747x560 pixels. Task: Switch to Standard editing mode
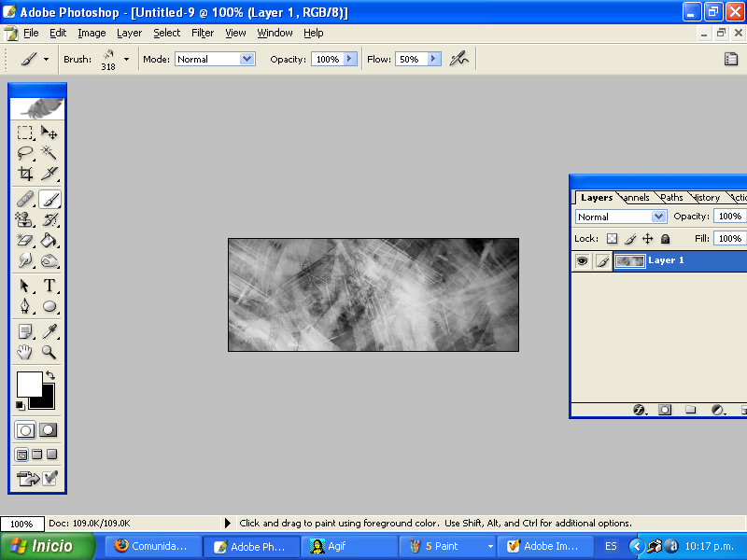tap(25, 430)
